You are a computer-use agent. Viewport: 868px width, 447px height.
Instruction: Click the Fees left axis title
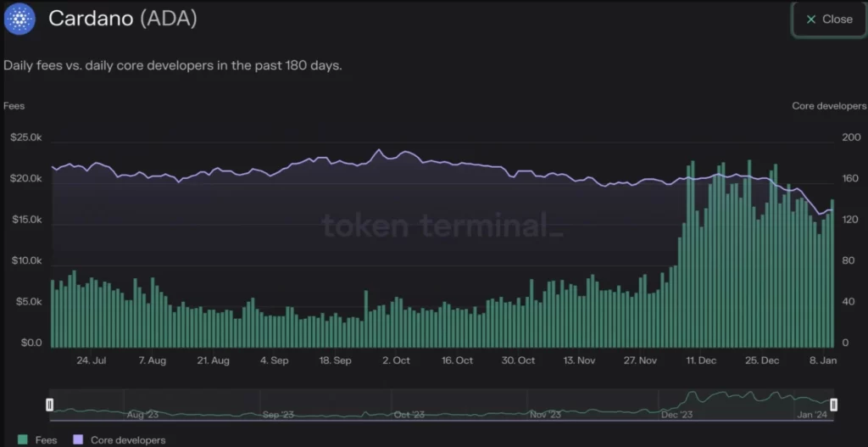point(14,106)
